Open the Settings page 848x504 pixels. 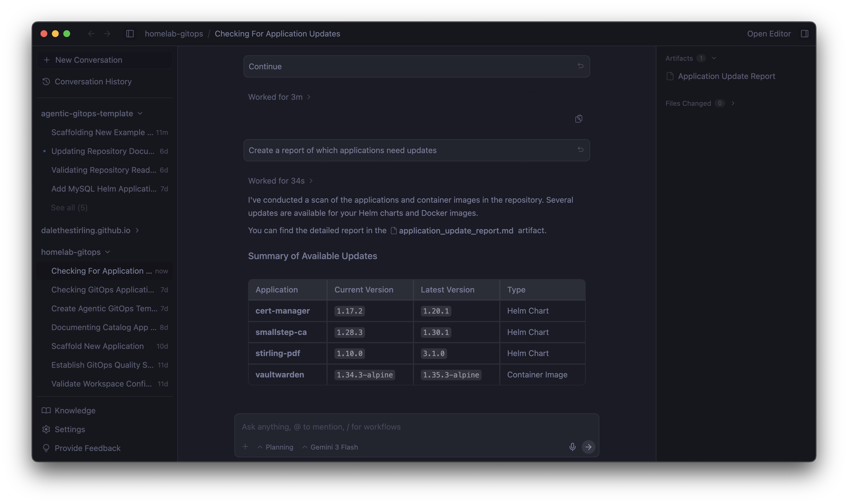point(70,429)
